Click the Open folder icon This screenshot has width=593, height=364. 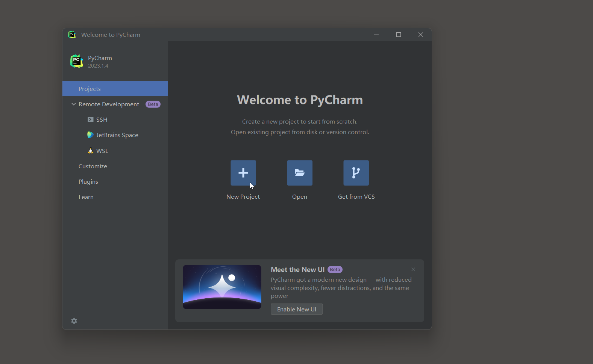[x=300, y=173]
